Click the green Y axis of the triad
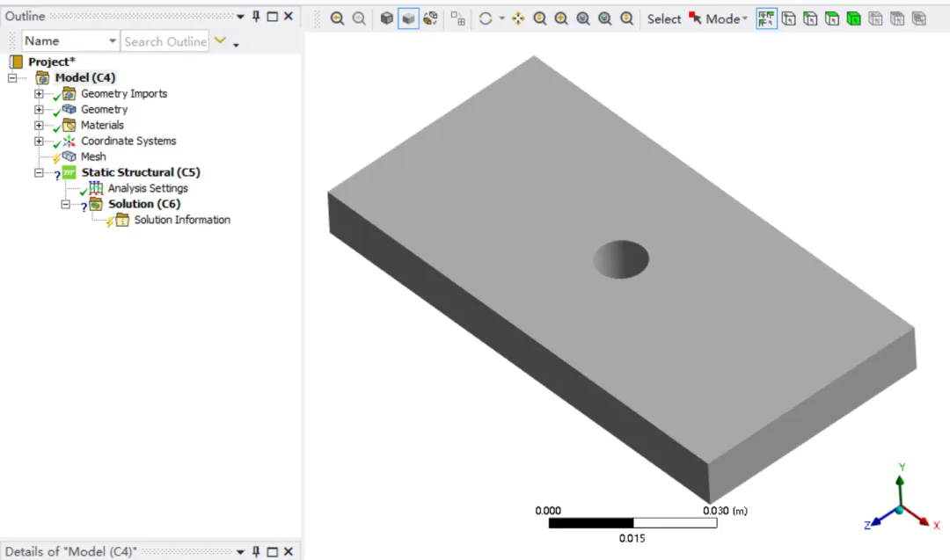This screenshot has height=560, width=950. tap(900, 489)
